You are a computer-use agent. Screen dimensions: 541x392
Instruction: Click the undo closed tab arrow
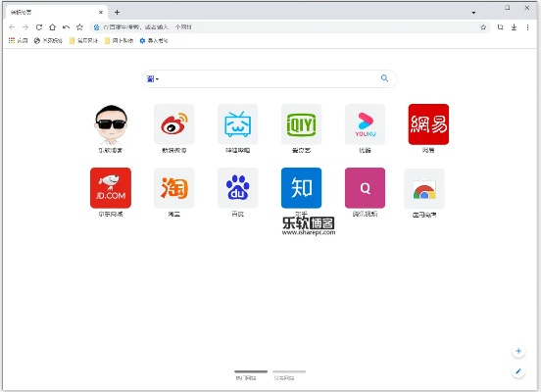point(66,26)
